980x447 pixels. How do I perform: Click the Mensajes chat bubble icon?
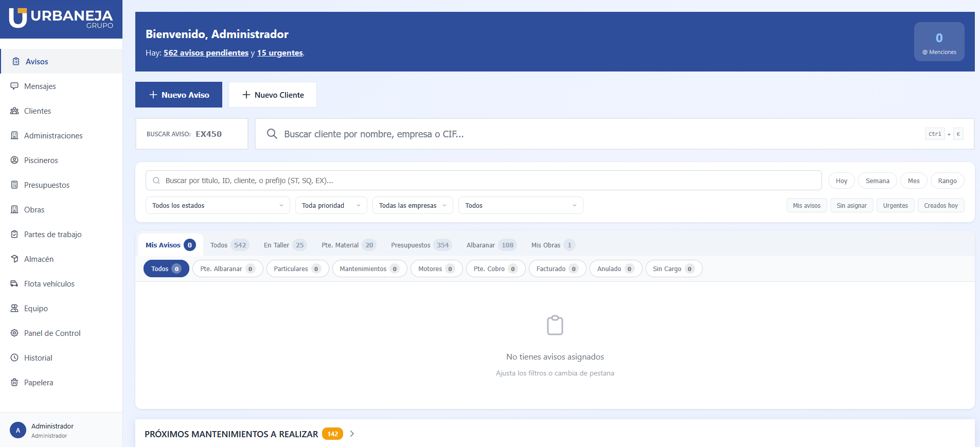coord(14,86)
